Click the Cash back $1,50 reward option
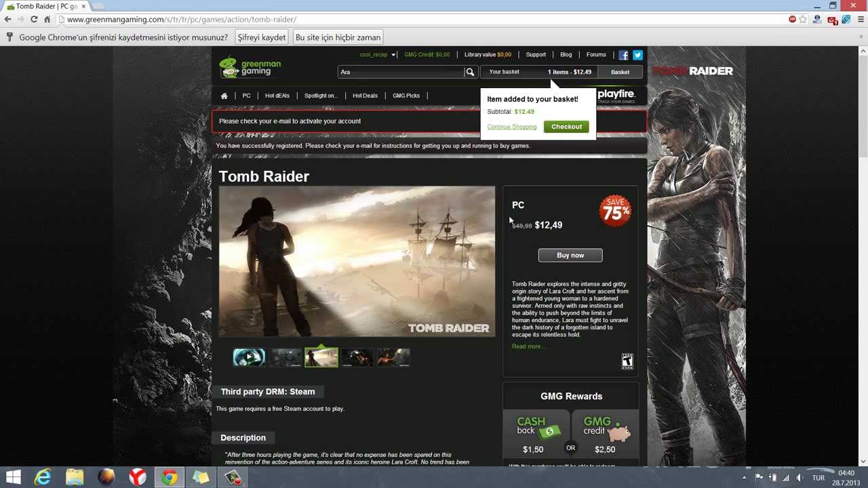The width and height of the screenshot is (868, 488). (536, 434)
